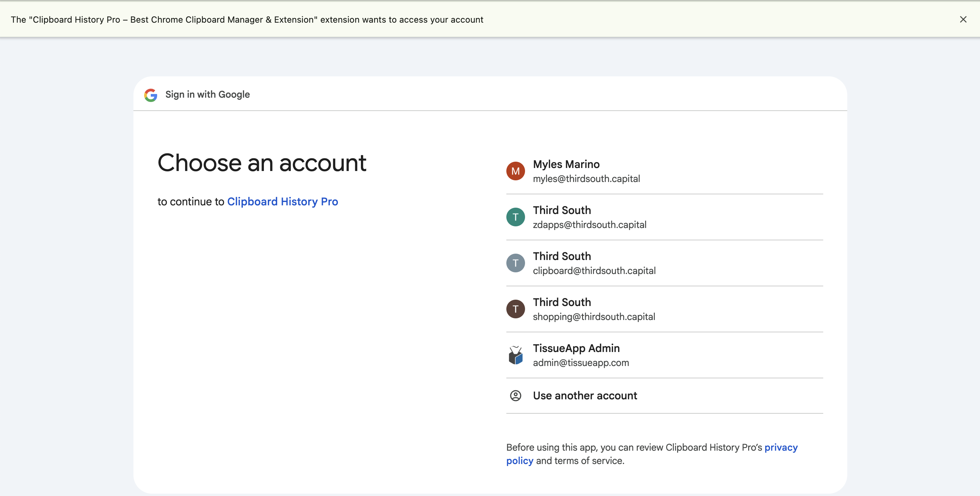Choose the Myles Marino account

[x=664, y=171]
